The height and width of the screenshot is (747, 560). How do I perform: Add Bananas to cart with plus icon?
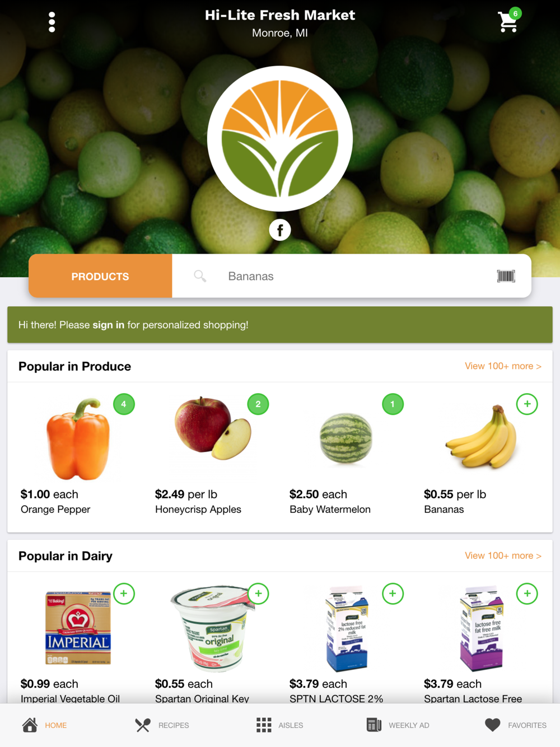coord(527,404)
